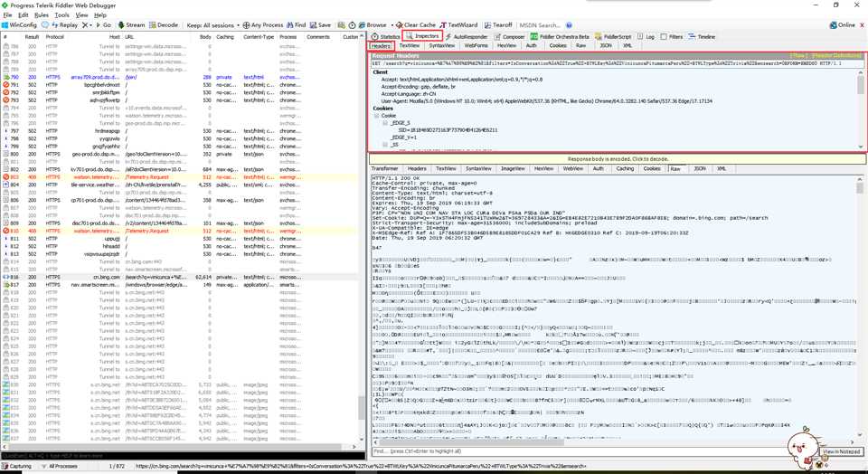Open the Help menu

(x=100, y=15)
